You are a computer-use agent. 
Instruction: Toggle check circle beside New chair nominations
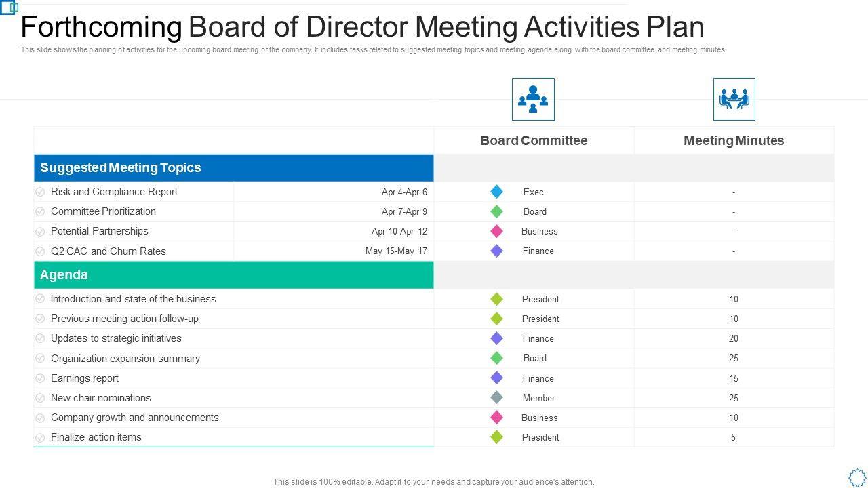[x=40, y=399]
